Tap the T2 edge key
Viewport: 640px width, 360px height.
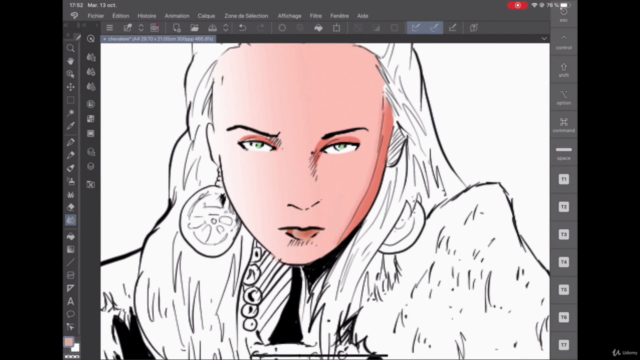[564, 207]
